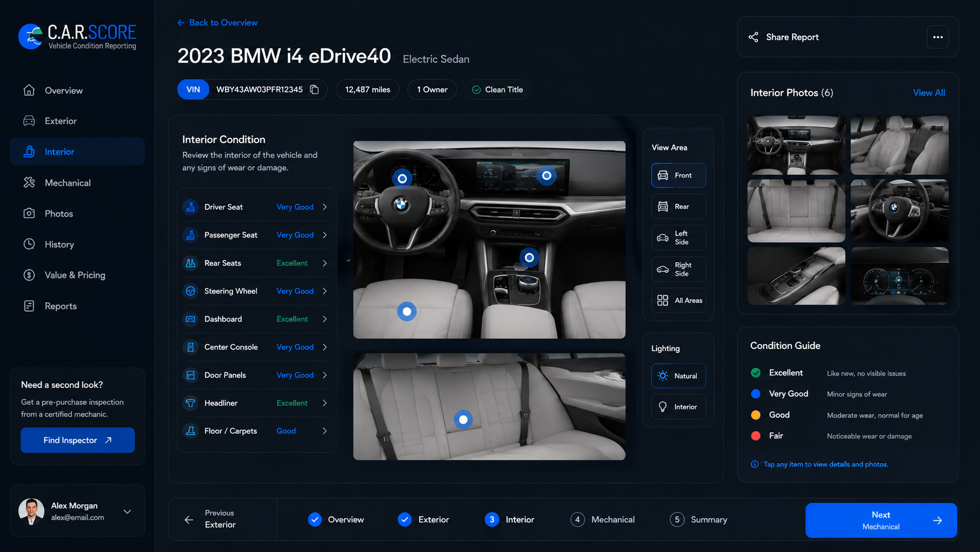Select the Front view area

point(678,175)
